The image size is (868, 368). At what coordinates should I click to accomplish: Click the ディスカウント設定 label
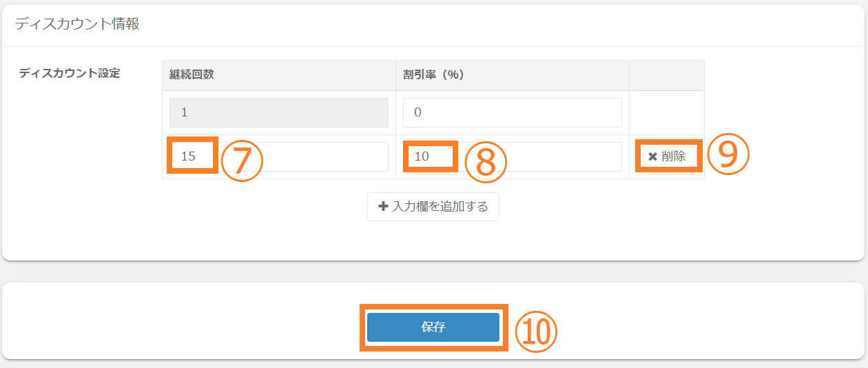(70, 73)
